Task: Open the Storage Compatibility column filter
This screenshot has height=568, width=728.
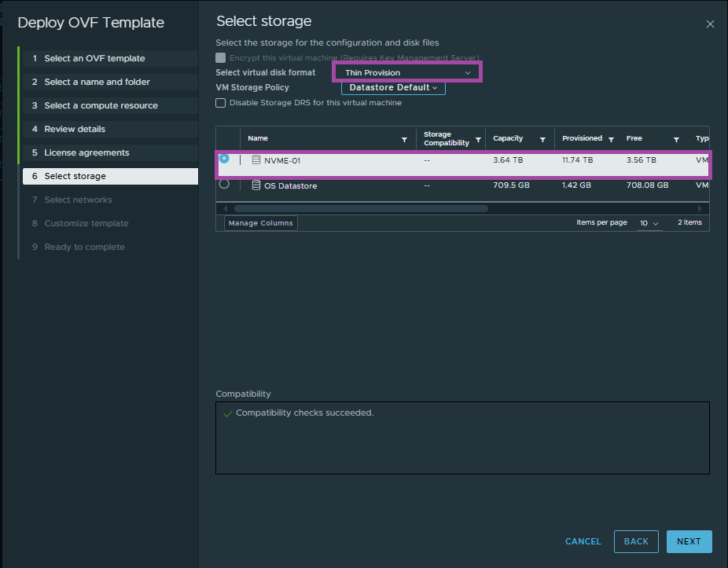Action: click(478, 139)
